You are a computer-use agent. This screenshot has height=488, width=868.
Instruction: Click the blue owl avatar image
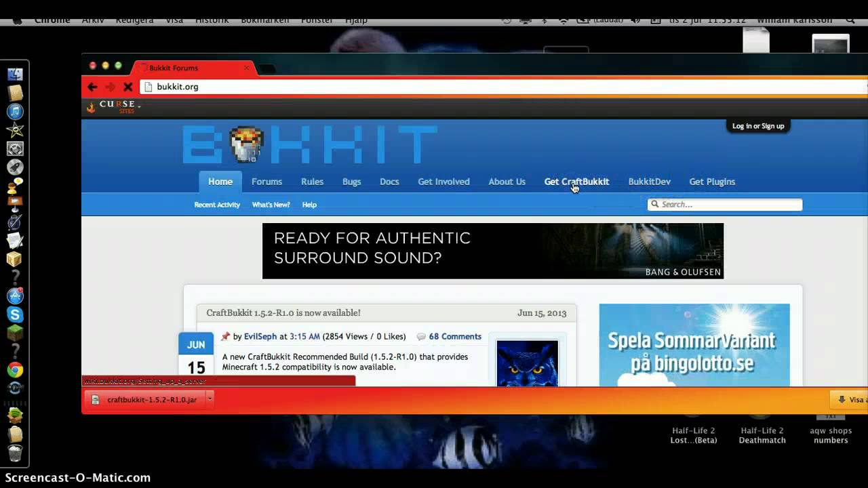coord(528,363)
